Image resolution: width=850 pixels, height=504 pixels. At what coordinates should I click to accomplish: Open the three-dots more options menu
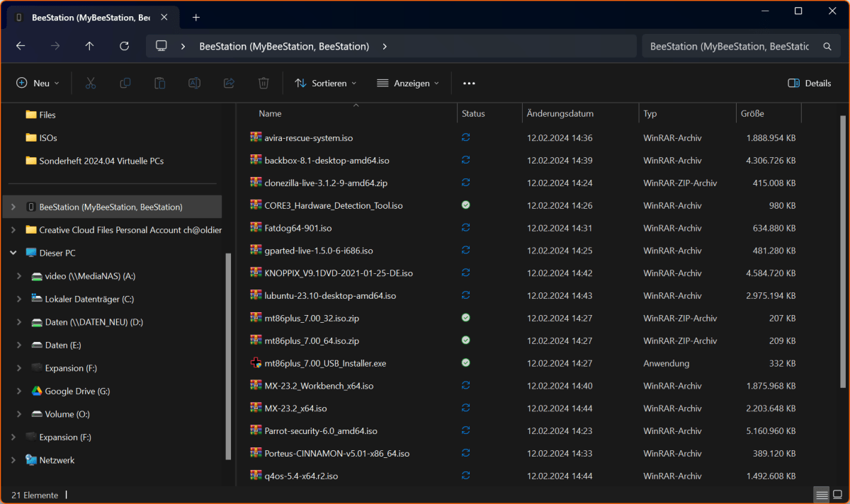(469, 83)
